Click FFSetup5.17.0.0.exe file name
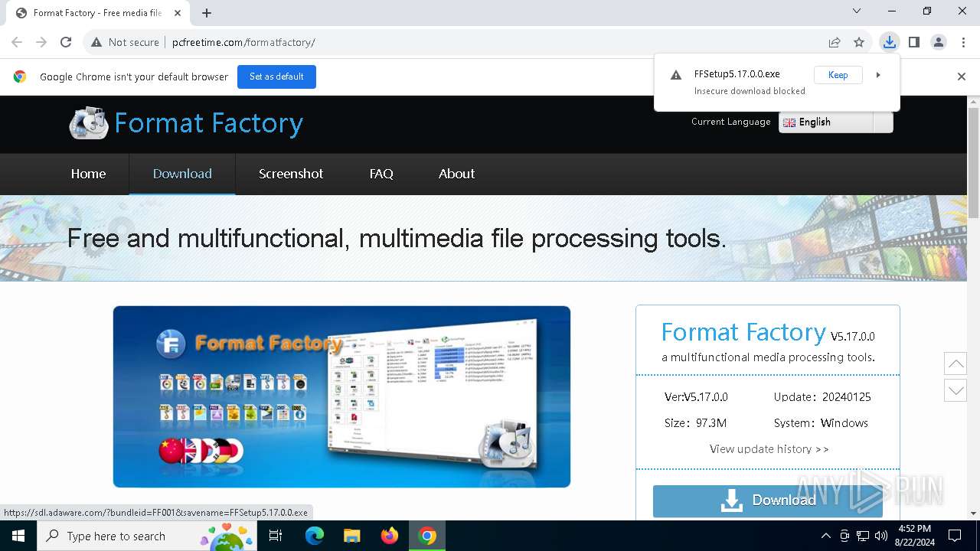The width and height of the screenshot is (980, 551). point(737,74)
